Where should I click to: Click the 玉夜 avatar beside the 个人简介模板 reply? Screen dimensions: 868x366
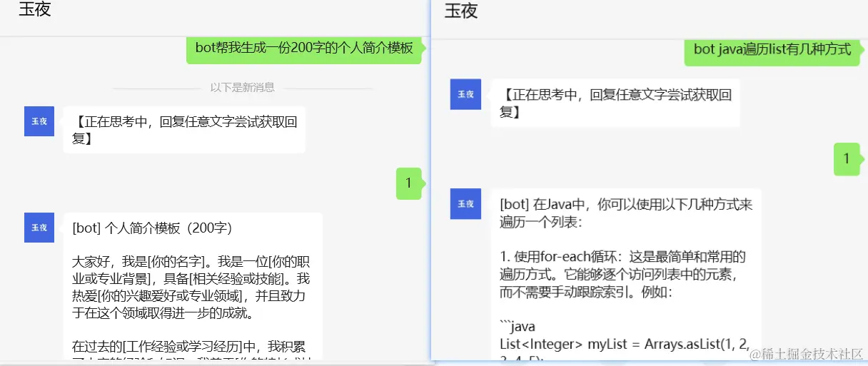39,228
